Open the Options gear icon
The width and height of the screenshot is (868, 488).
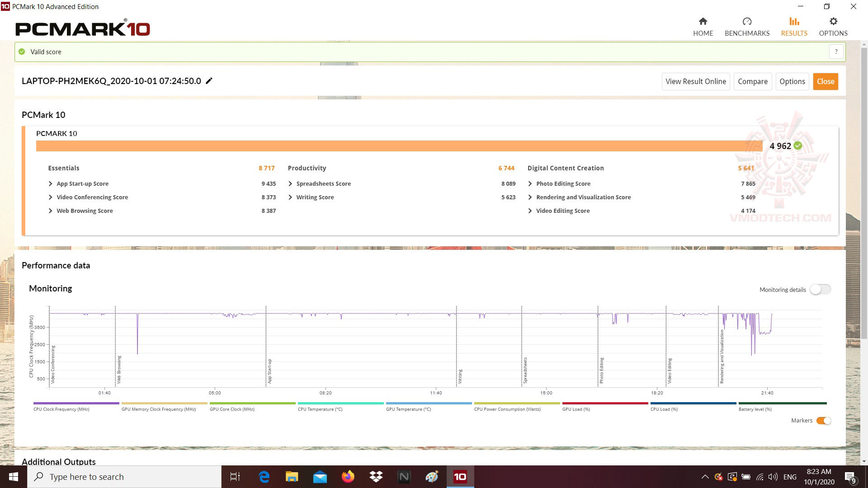833,22
